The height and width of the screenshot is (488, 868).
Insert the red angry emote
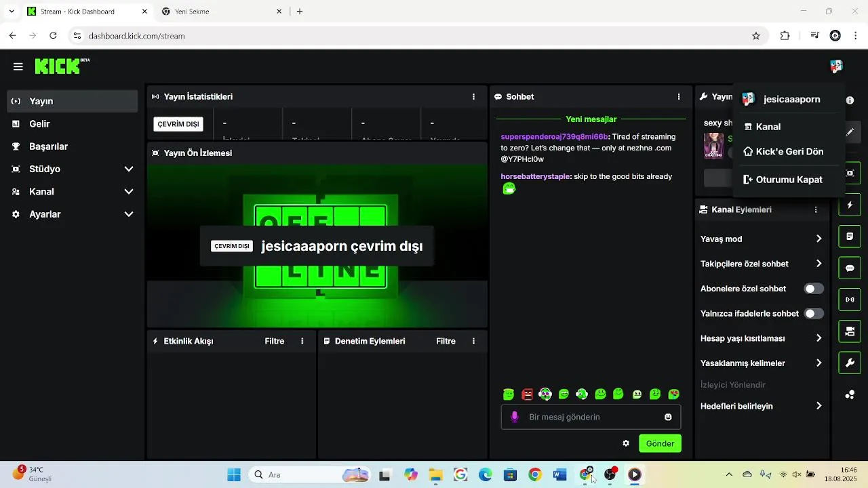coord(527,394)
